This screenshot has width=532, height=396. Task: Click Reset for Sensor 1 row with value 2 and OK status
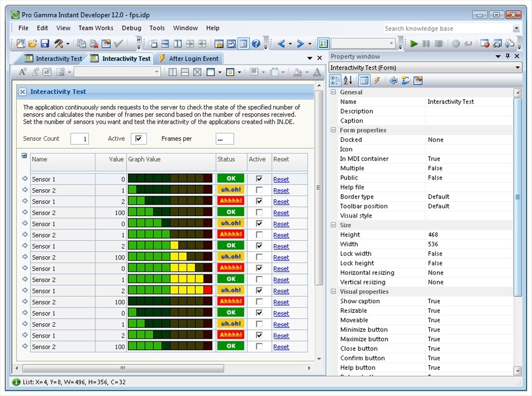tap(281, 246)
